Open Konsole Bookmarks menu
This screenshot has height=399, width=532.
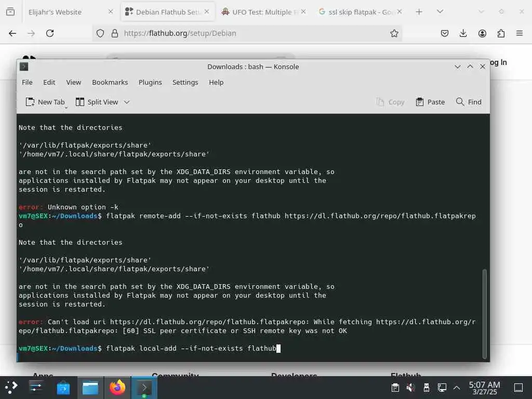[x=110, y=83]
